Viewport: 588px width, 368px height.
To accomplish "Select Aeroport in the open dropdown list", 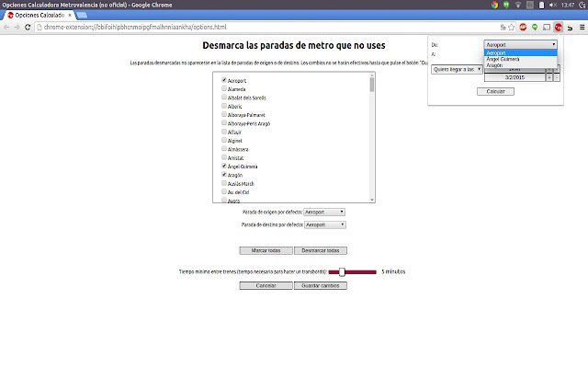I will pyautogui.click(x=521, y=53).
